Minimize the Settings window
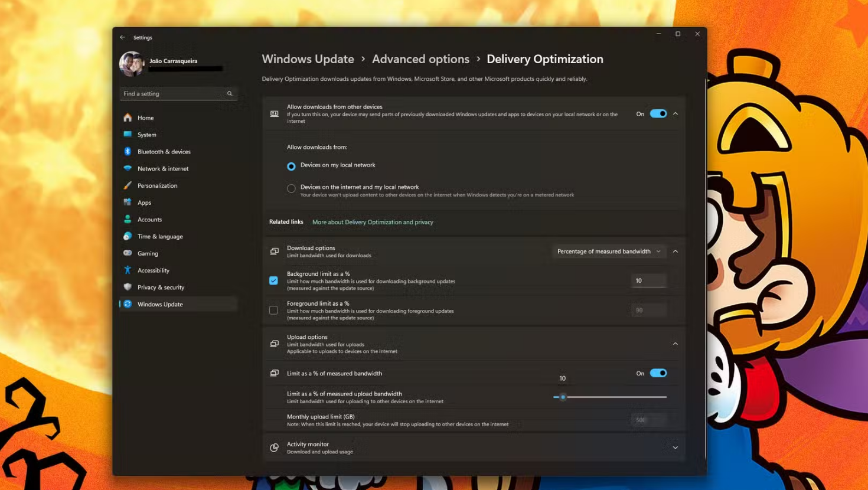868x490 pixels. (x=658, y=34)
